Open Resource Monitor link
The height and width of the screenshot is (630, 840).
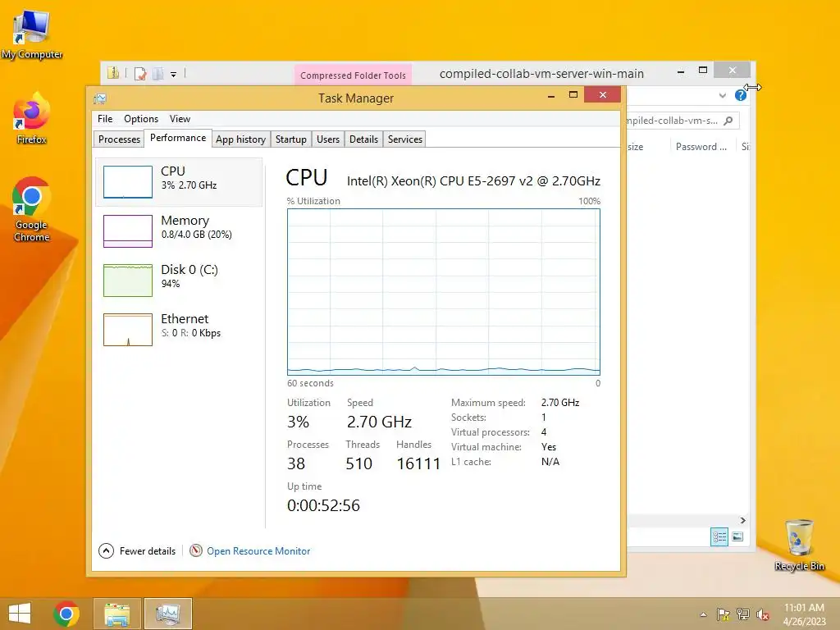tap(258, 550)
